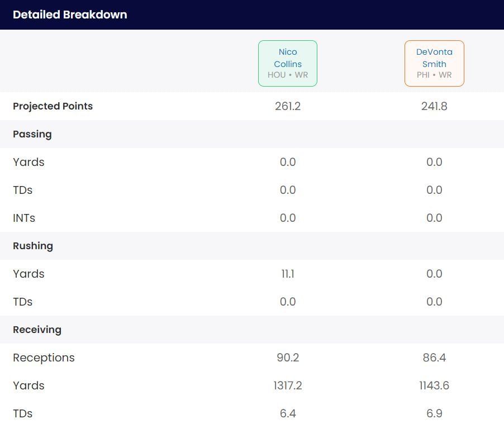Image resolution: width=504 pixels, height=438 pixels.
Task: Click the 90.2 receptions value
Action: (x=288, y=358)
